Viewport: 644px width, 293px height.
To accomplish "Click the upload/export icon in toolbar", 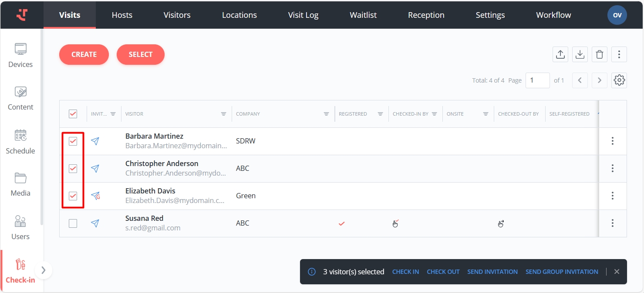I will 560,54.
